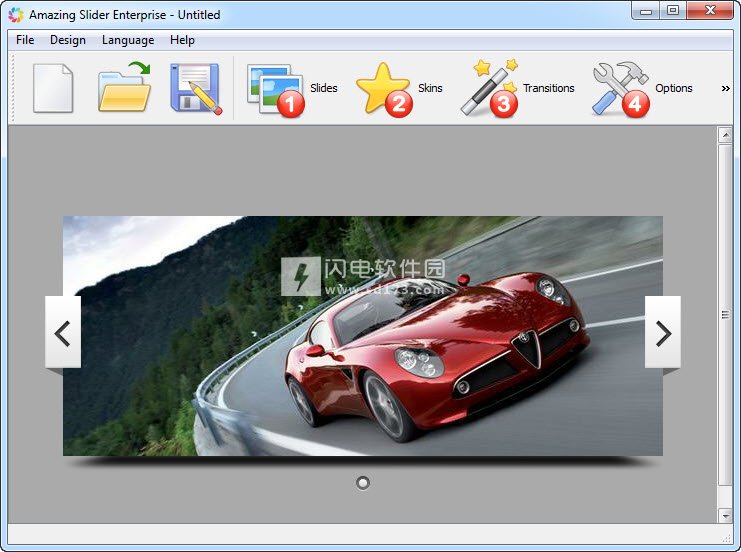Minimize the Amazing Slider window

[646, 11]
